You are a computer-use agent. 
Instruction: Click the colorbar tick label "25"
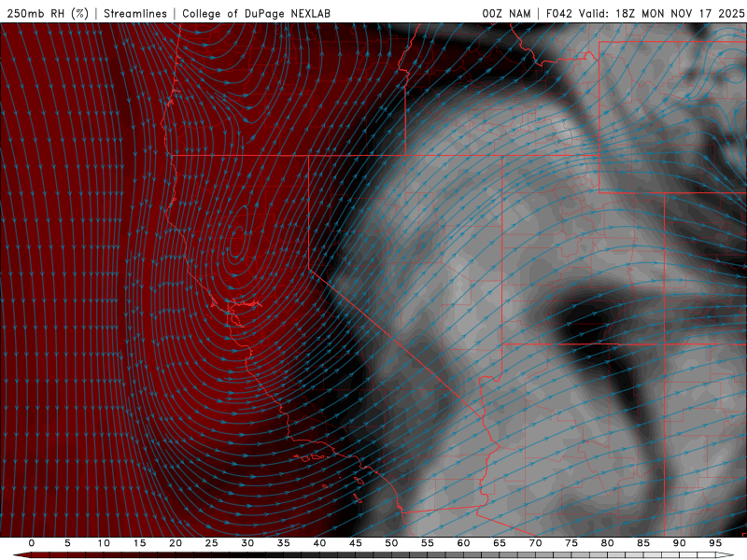tap(212, 543)
